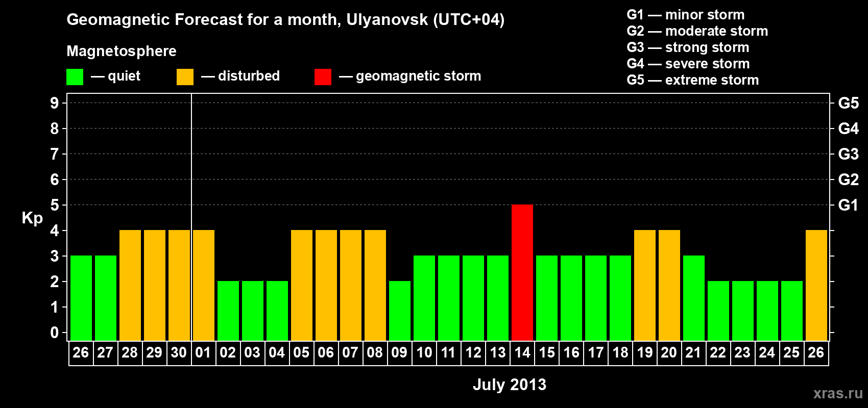868x408 pixels.
Task: Click the green bar above date 27
Action: point(106,298)
